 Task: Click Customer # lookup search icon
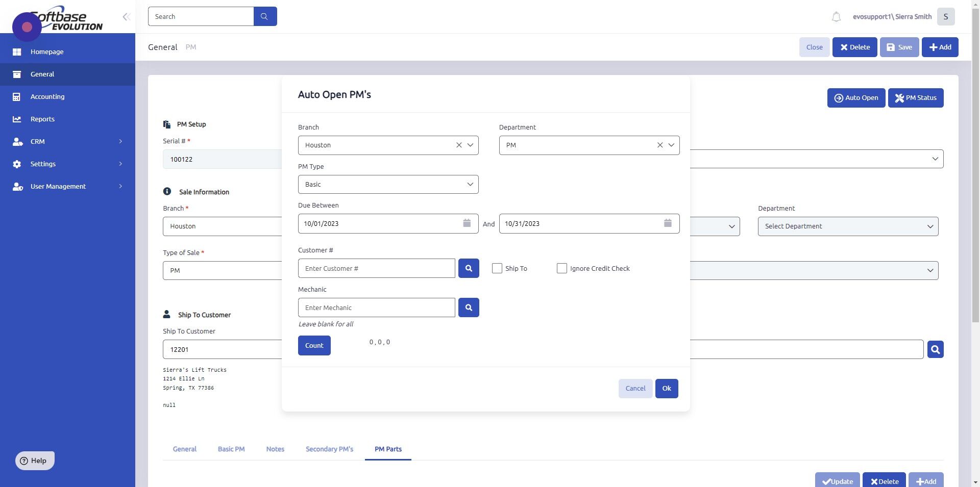coord(469,268)
